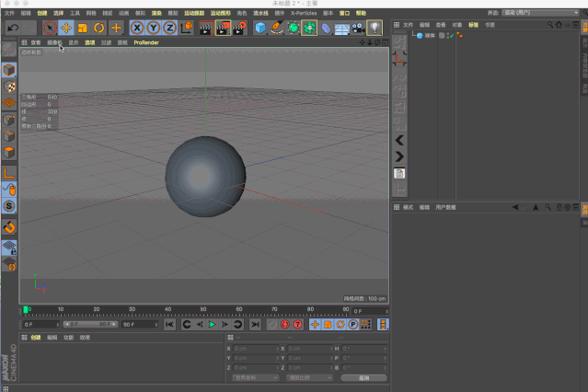Toggle the sphere's green enable checkmark
Screen dimensions: 588x392
[452, 36]
